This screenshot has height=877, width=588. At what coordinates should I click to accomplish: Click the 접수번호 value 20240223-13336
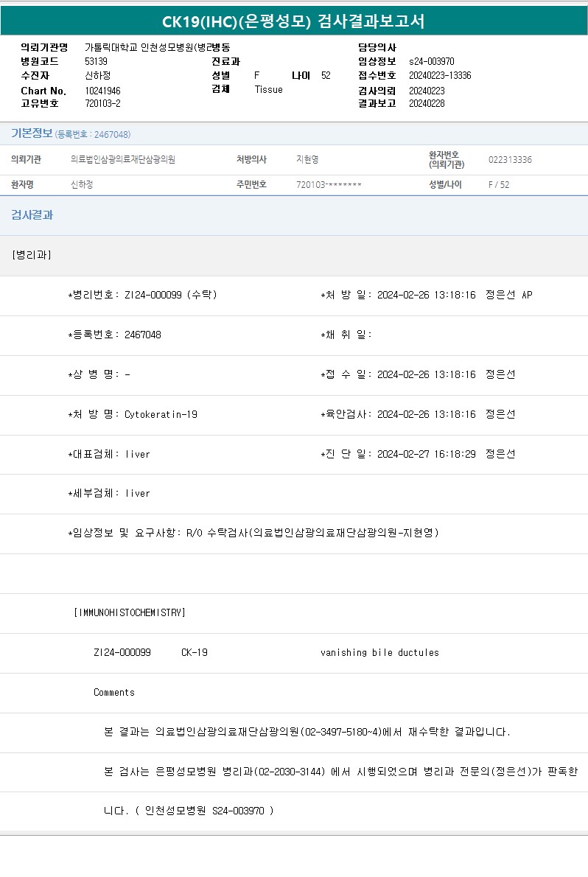[x=440, y=76]
